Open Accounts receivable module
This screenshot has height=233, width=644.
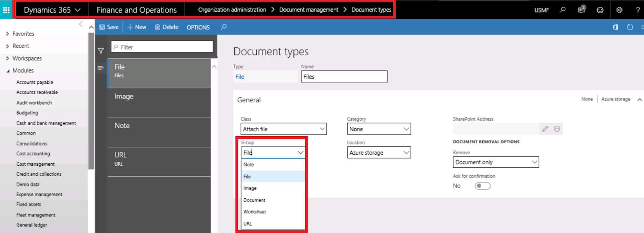click(x=37, y=92)
